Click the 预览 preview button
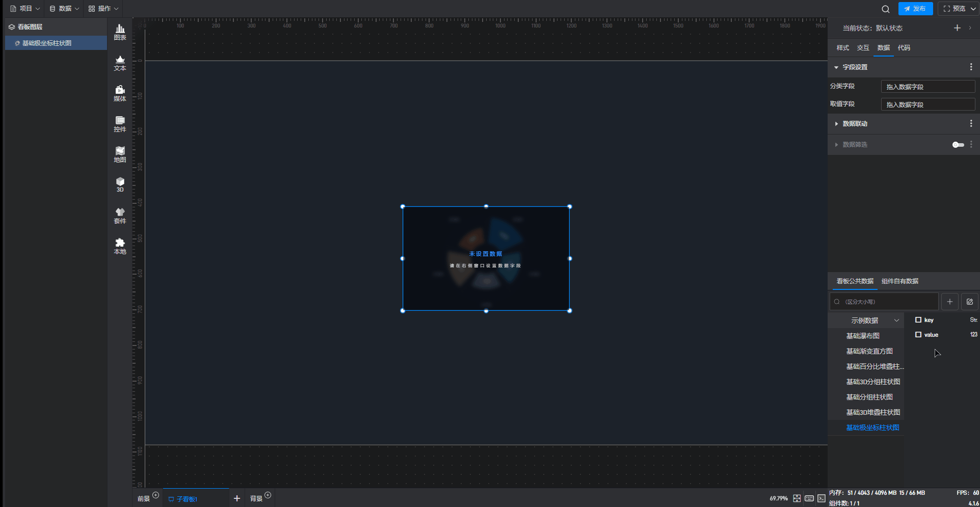The height and width of the screenshot is (507, 980). pyautogui.click(x=954, y=9)
